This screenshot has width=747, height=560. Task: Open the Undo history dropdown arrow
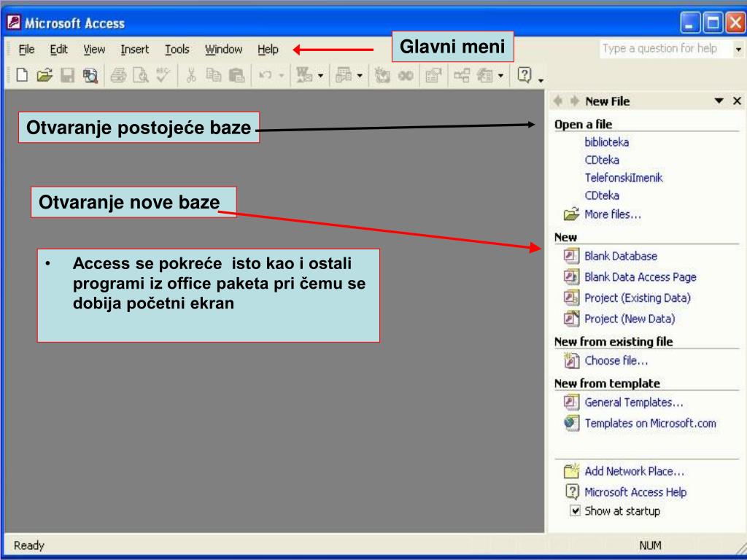281,75
